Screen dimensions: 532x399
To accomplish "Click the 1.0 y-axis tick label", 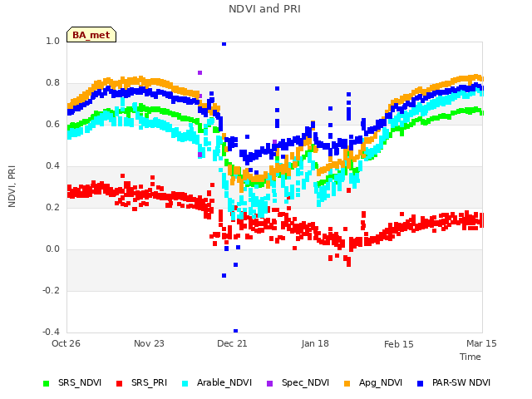I will pos(52,41).
